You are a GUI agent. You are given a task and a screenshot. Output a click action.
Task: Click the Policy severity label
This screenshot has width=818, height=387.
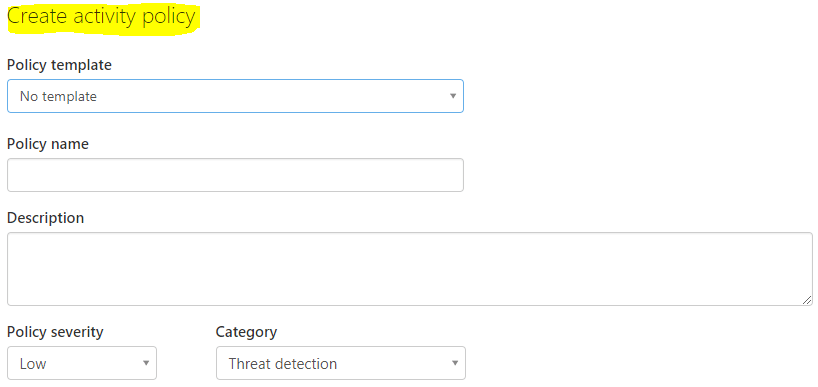point(55,332)
